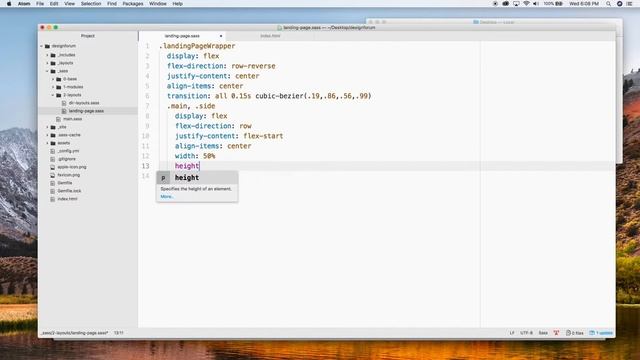
Task: Expand the _layouts folder
Action: coord(47,63)
